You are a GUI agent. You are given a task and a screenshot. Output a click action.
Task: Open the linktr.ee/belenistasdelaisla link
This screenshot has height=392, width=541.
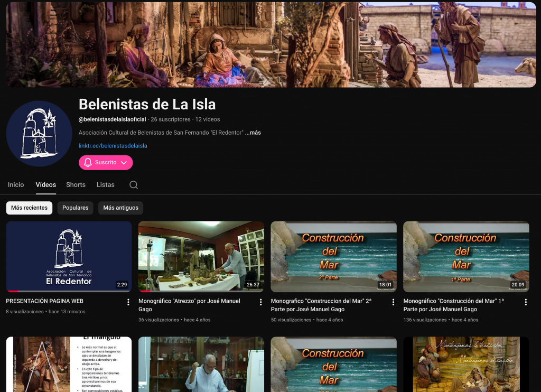[x=113, y=146]
